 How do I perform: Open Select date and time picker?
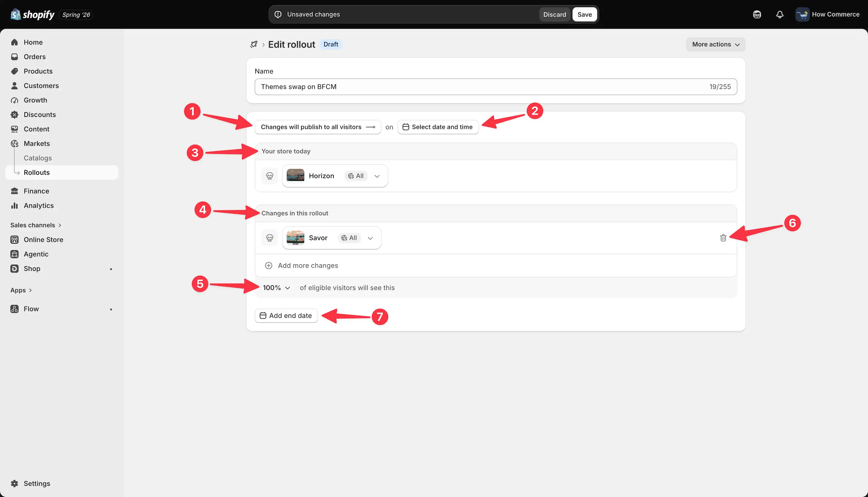click(x=438, y=127)
